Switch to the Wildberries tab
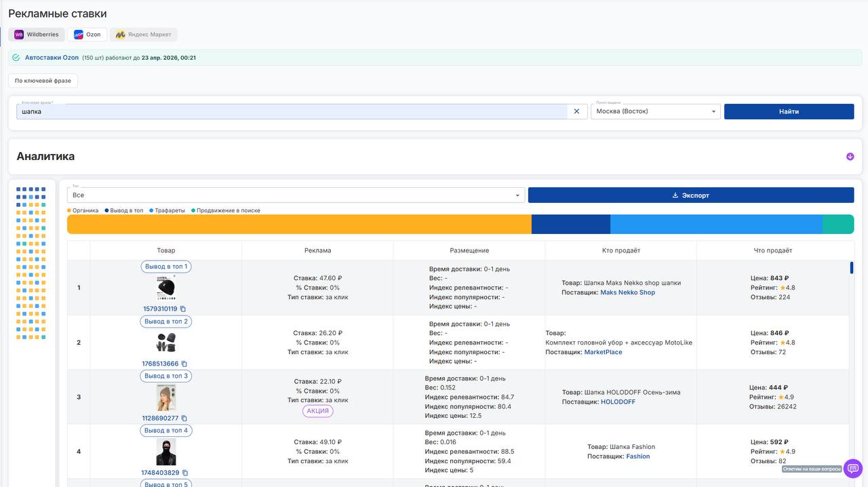Viewport: 868px width, 487px height. [x=37, y=35]
